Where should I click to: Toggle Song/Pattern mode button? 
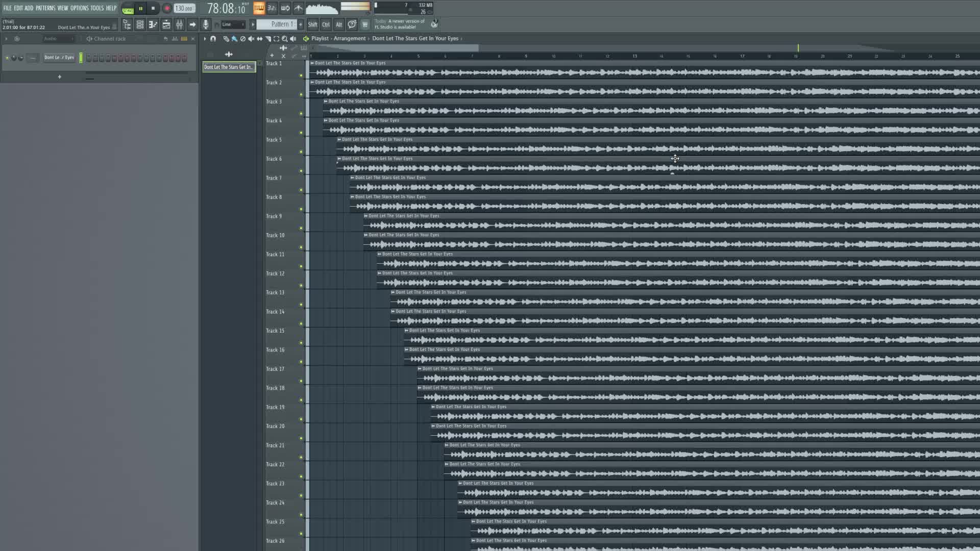(x=128, y=9)
